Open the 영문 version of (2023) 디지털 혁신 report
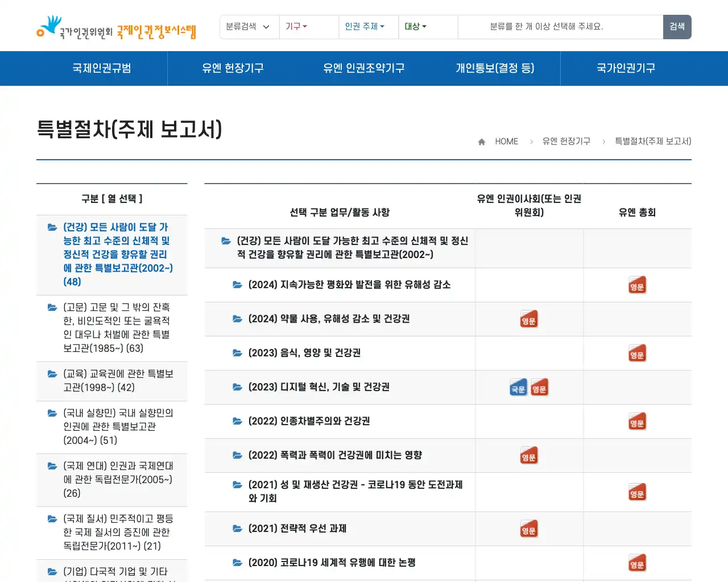The image size is (728, 582). pyautogui.click(x=539, y=387)
